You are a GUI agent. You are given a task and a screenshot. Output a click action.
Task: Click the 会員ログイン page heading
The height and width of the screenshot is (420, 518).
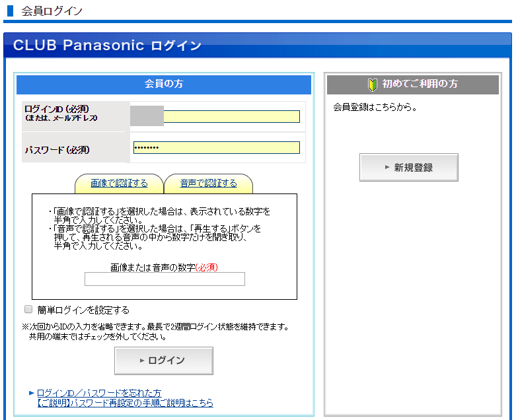click(x=52, y=11)
